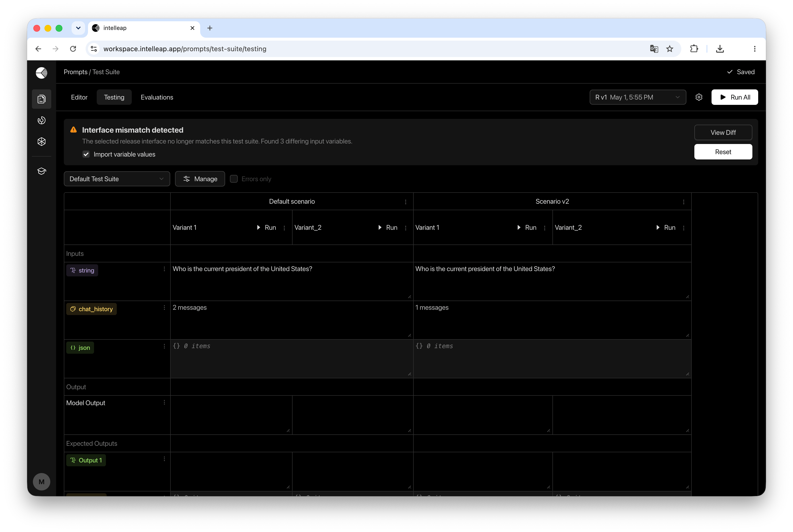
Task: Click the Run All button
Action: [734, 97]
